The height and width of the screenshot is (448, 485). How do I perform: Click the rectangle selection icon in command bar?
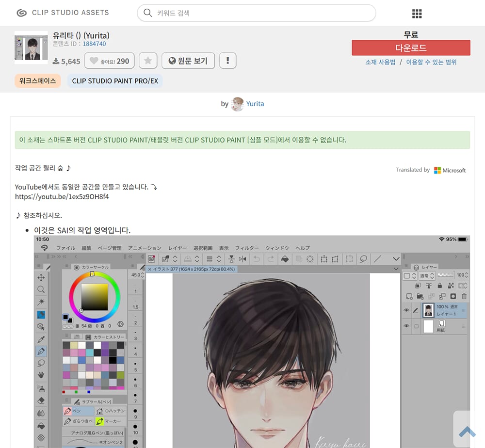pos(349,259)
